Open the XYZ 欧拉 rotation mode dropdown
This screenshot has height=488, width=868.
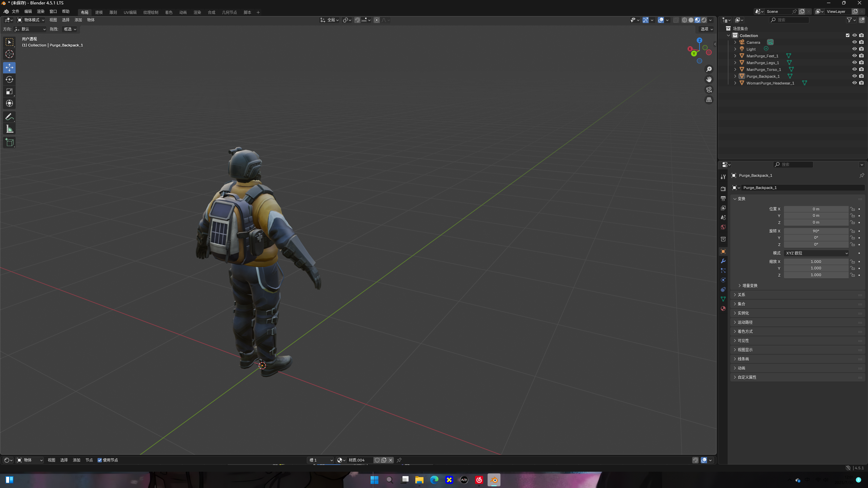tap(816, 253)
